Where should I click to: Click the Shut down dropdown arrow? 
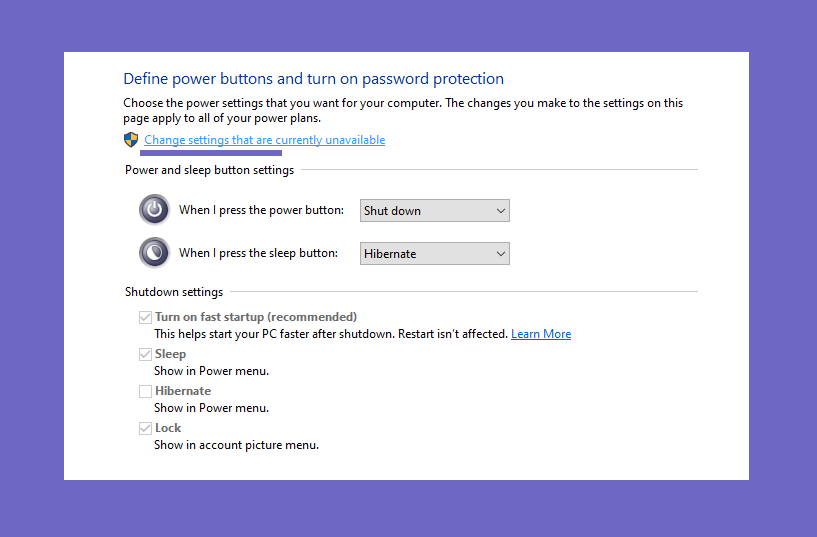pyautogui.click(x=501, y=211)
